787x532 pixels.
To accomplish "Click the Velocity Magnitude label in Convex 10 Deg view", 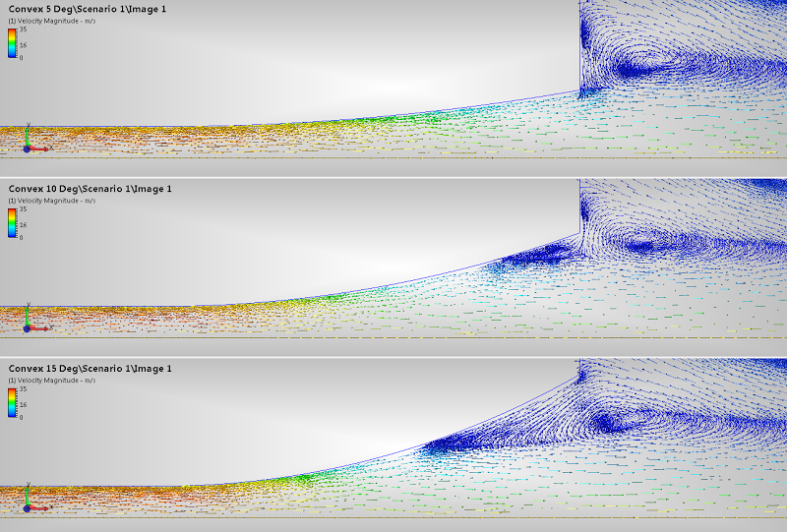I will [x=52, y=201].
